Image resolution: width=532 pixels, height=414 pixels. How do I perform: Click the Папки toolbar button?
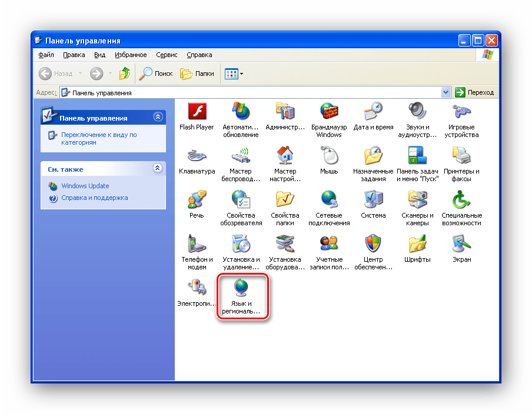point(198,74)
